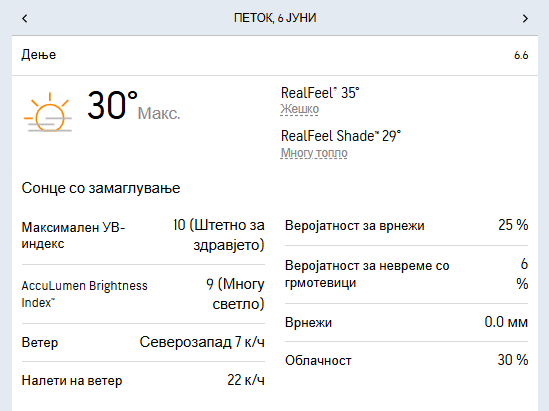This screenshot has height=411, width=549.
Task: Click AccuLumen Brightness Index label
Action: coord(84,294)
